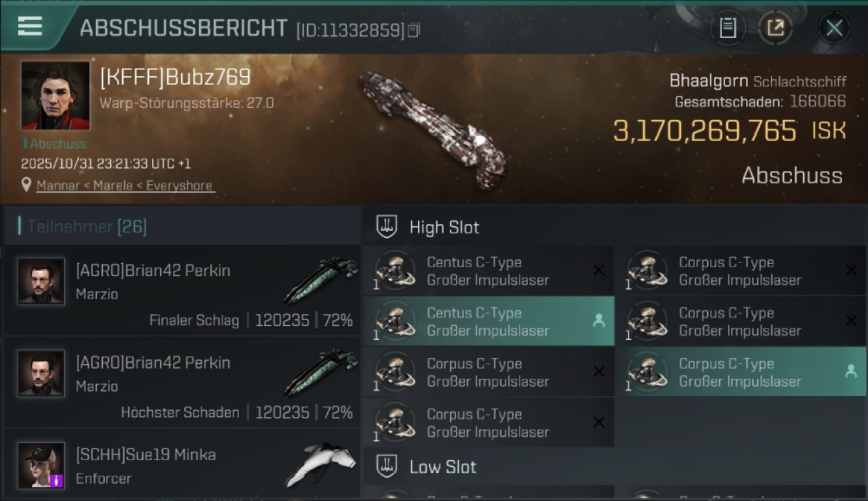
Task: Close the Abschussbericht window
Action: tap(834, 28)
